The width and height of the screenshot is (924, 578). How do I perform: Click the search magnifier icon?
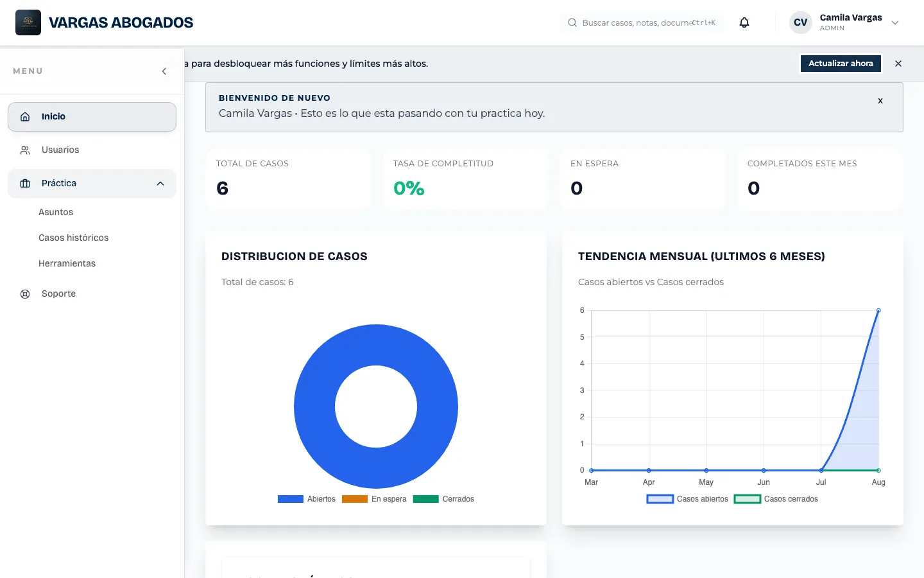click(x=572, y=22)
